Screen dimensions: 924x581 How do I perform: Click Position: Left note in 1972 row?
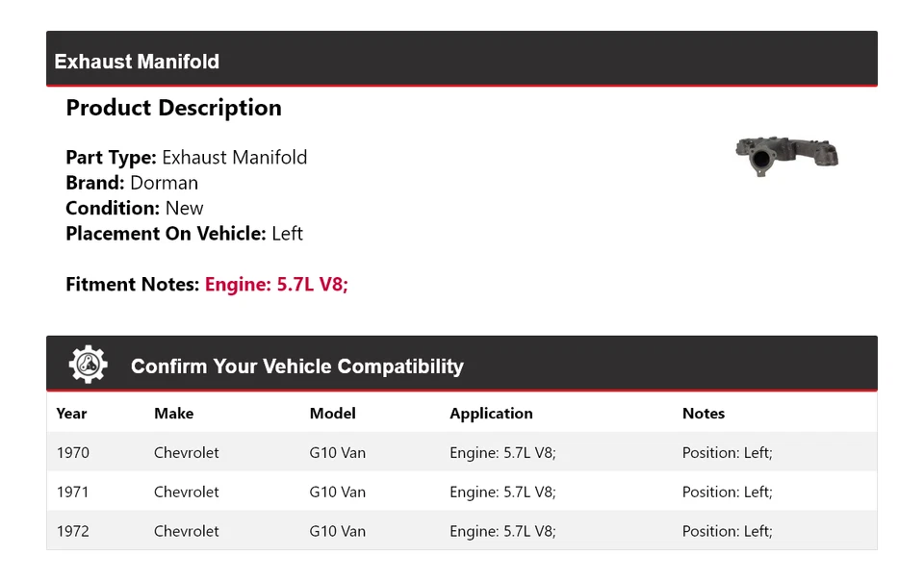click(727, 531)
